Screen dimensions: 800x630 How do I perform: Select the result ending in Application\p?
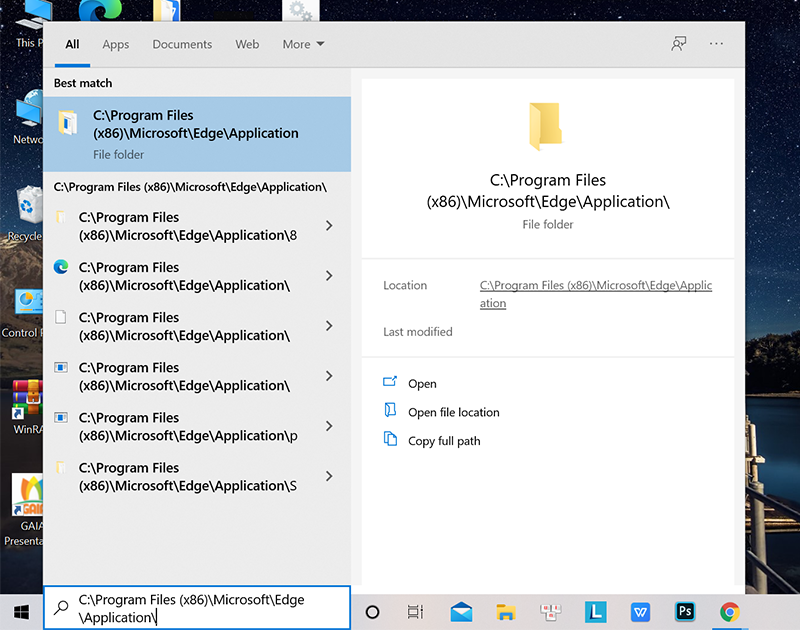click(188, 426)
